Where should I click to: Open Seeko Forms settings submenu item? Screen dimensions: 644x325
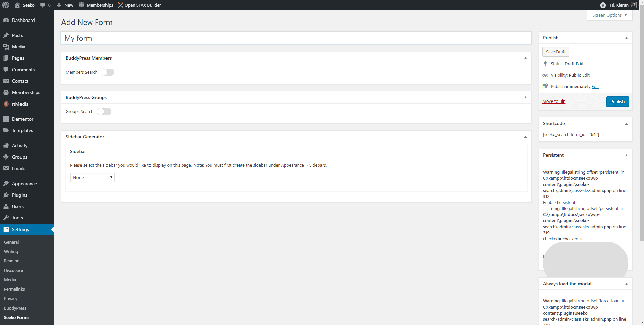17,317
